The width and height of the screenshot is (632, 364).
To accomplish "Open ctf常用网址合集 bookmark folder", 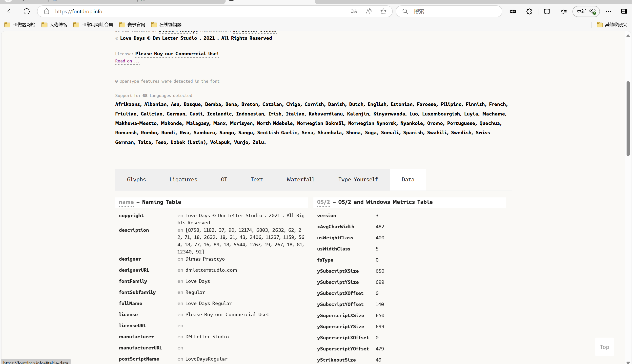I will (93, 24).
